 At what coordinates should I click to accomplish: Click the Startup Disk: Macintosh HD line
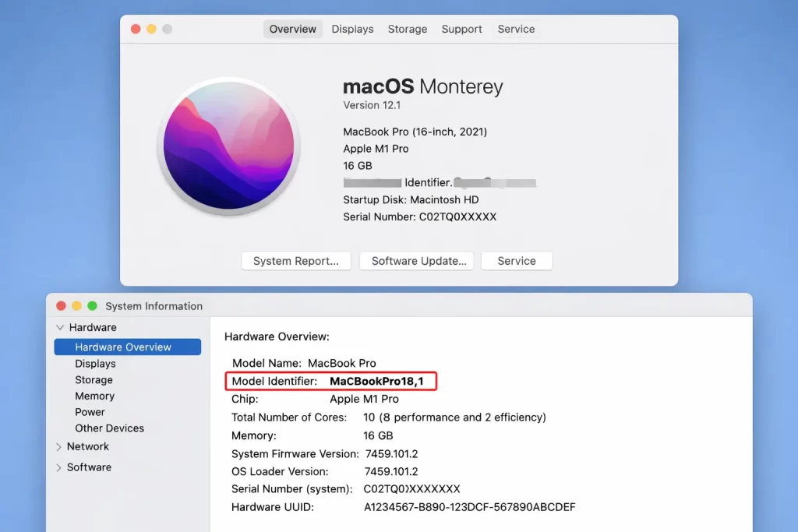pyautogui.click(x=411, y=200)
